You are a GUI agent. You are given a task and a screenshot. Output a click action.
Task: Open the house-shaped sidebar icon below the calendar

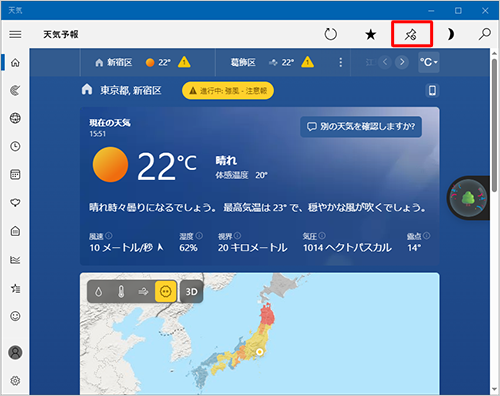[15, 231]
